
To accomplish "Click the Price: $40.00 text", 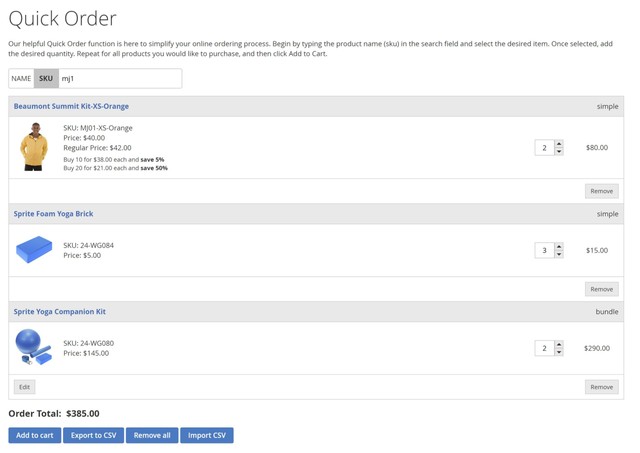I will tap(84, 138).
